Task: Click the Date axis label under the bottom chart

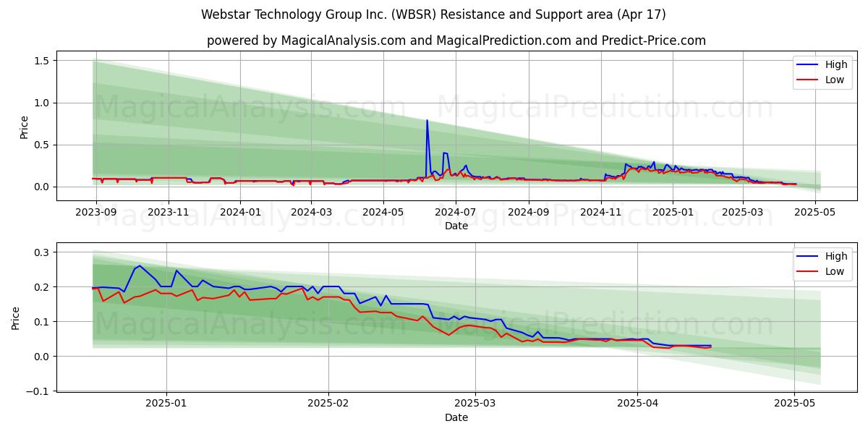Action: click(456, 417)
